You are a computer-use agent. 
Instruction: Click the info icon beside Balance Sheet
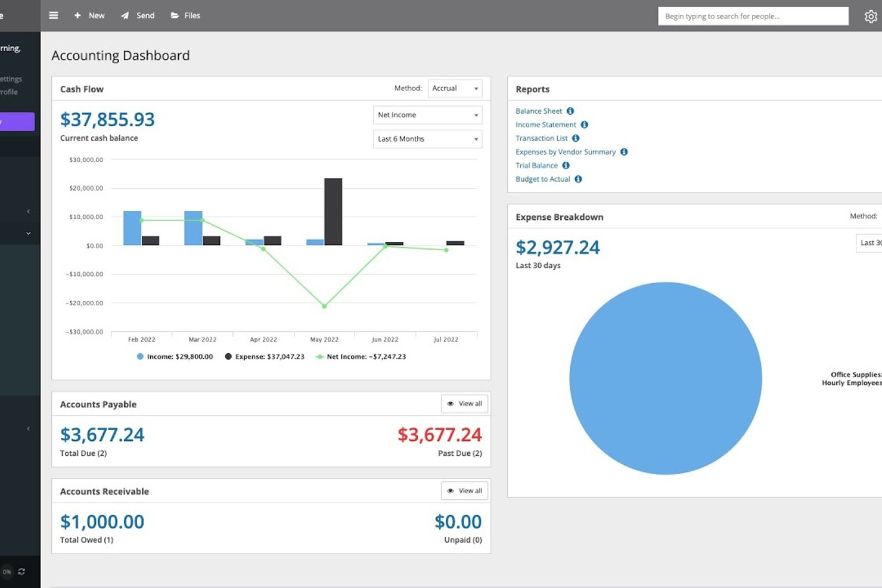point(570,111)
